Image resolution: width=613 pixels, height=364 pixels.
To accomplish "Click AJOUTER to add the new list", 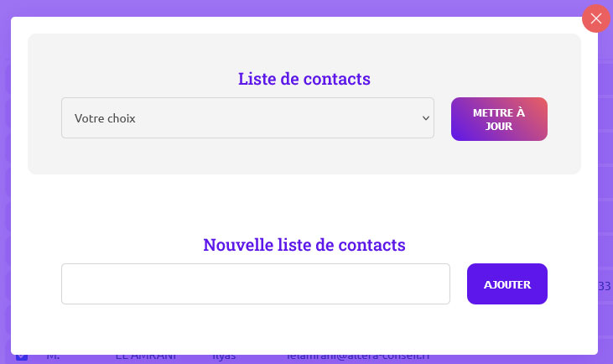I will click(507, 284).
